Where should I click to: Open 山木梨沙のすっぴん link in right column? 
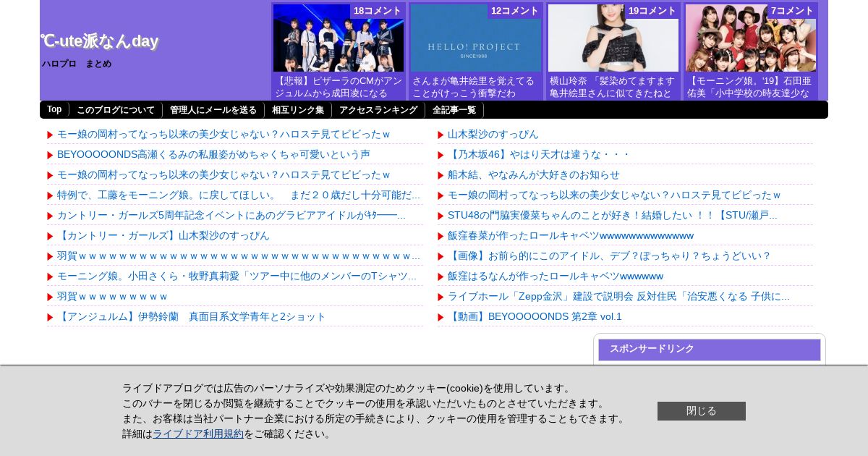pyautogui.click(x=493, y=134)
